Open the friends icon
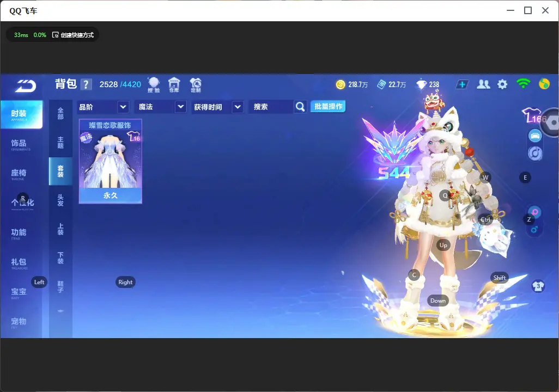This screenshot has height=392, width=559. click(x=483, y=84)
